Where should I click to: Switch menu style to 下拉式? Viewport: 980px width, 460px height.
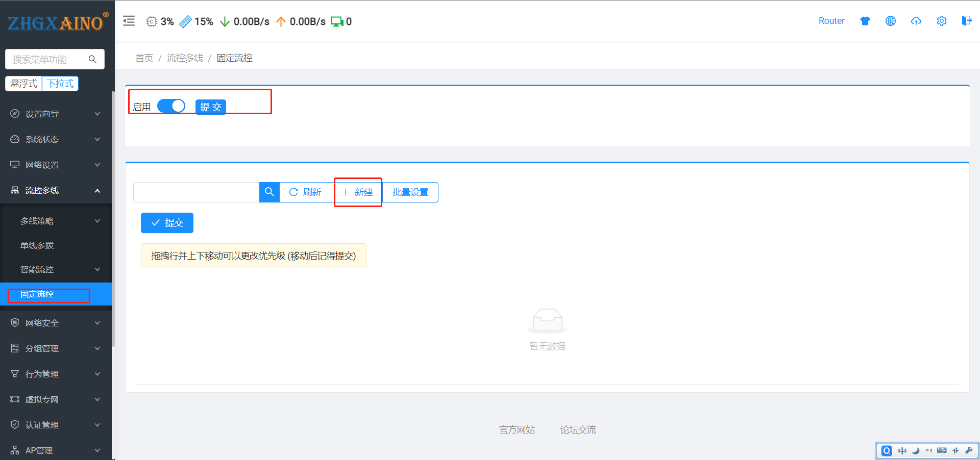click(x=60, y=84)
